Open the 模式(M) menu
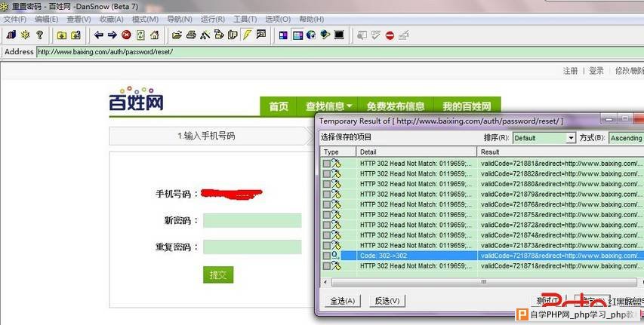The width and height of the screenshot is (644, 325). coord(145,20)
